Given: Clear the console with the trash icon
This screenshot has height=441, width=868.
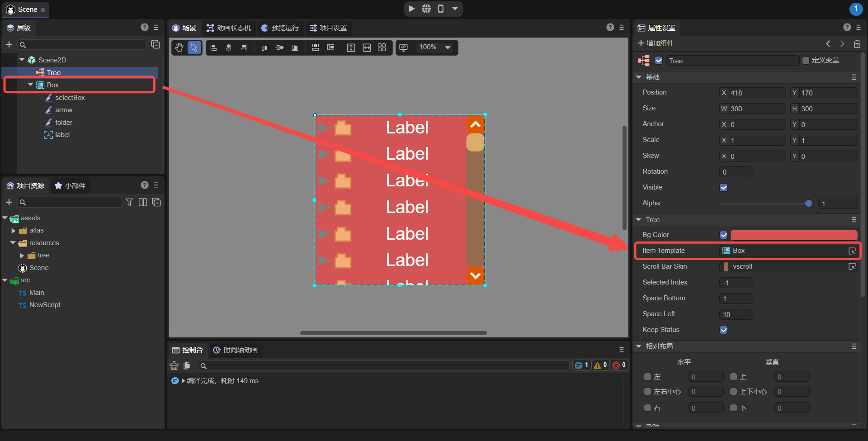Looking at the screenshot, I should (174, 365).
